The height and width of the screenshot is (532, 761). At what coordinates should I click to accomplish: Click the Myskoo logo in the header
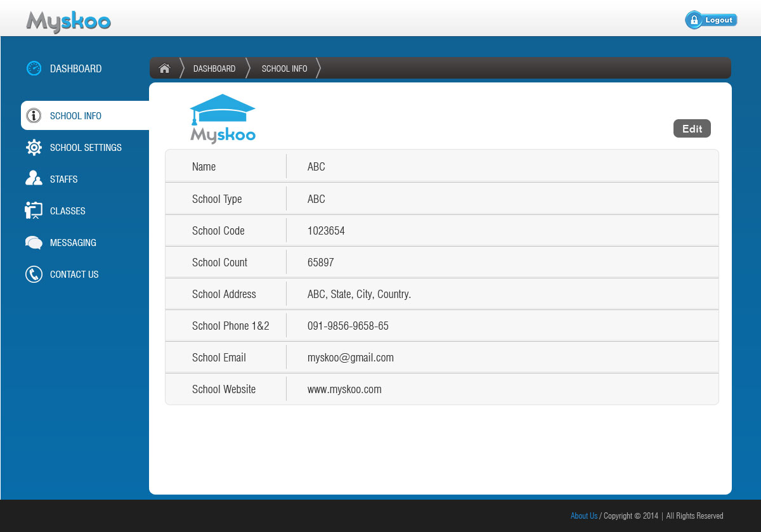68,22
